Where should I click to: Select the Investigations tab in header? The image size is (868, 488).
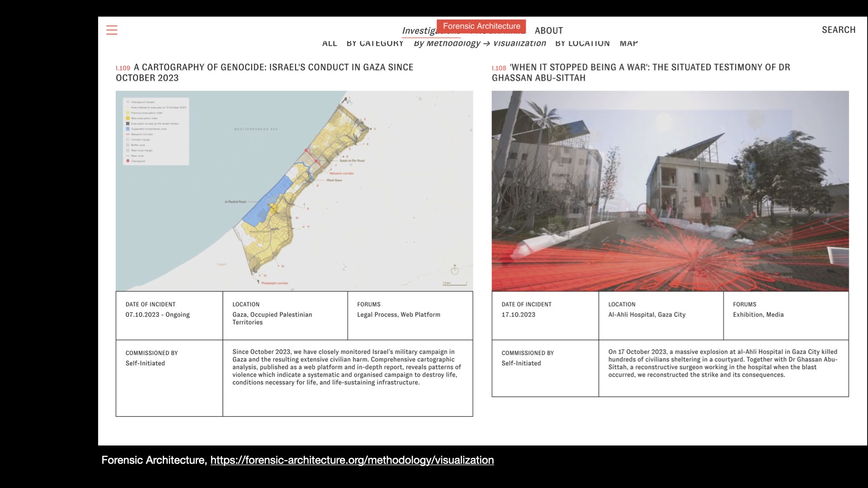click(x=418, y=31)
